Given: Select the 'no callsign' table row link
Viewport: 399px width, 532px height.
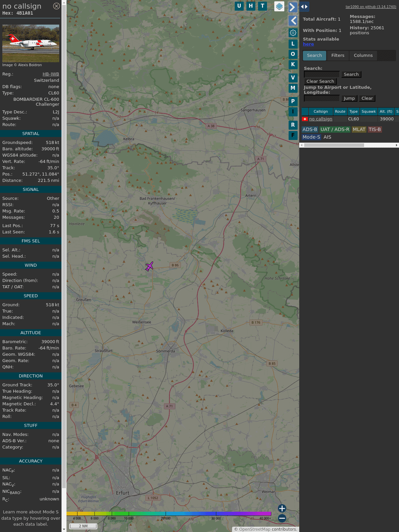Looking at the screenshot, I should pyautogui.click(x=321, y=119).
